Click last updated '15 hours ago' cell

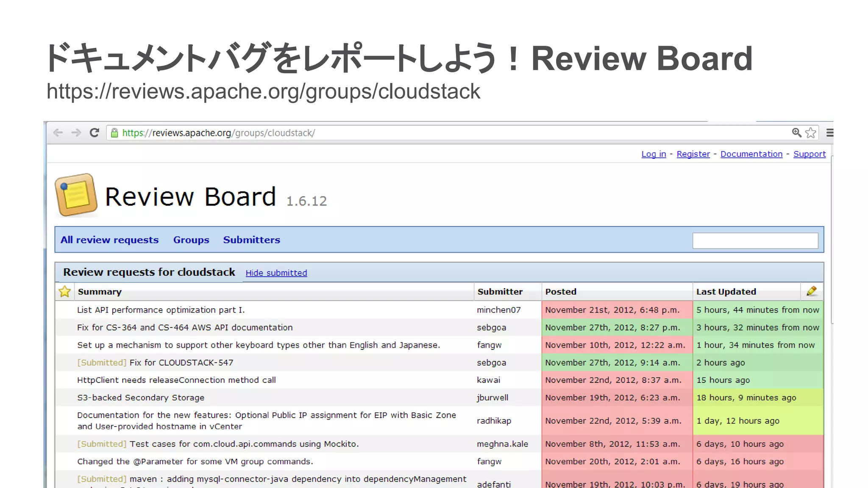(x=723, y=380)
